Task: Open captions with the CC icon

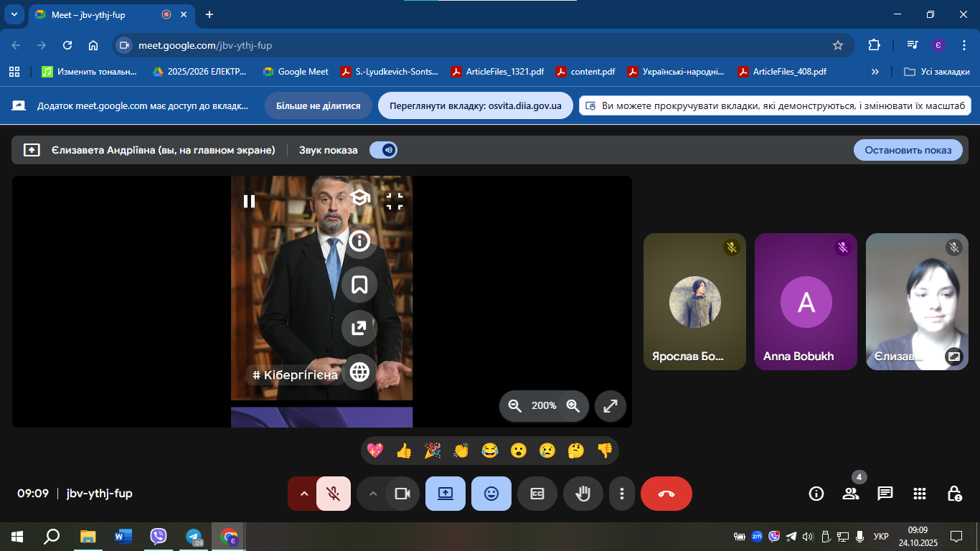Action: tap(537, 494)
